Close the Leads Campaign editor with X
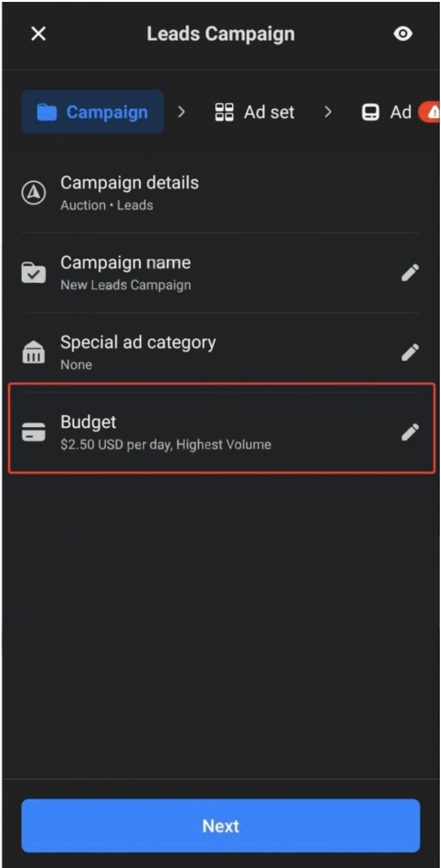 tap(38, 34)
